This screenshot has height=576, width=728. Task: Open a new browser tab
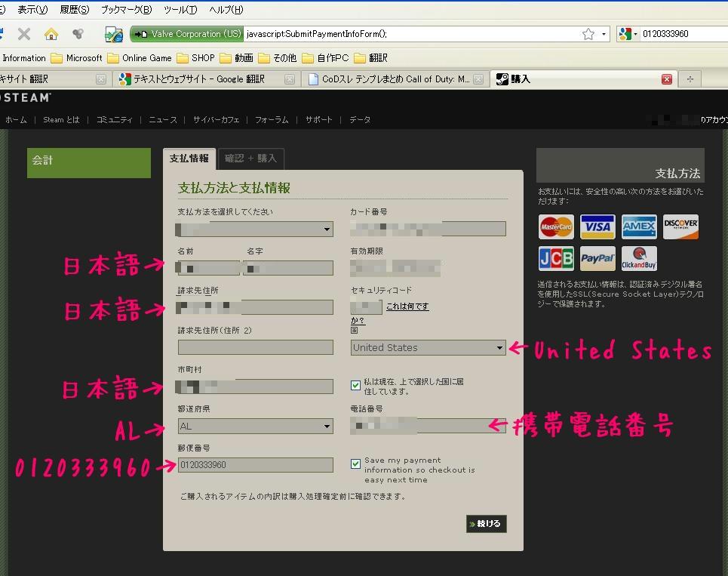(x=690, y=79)
